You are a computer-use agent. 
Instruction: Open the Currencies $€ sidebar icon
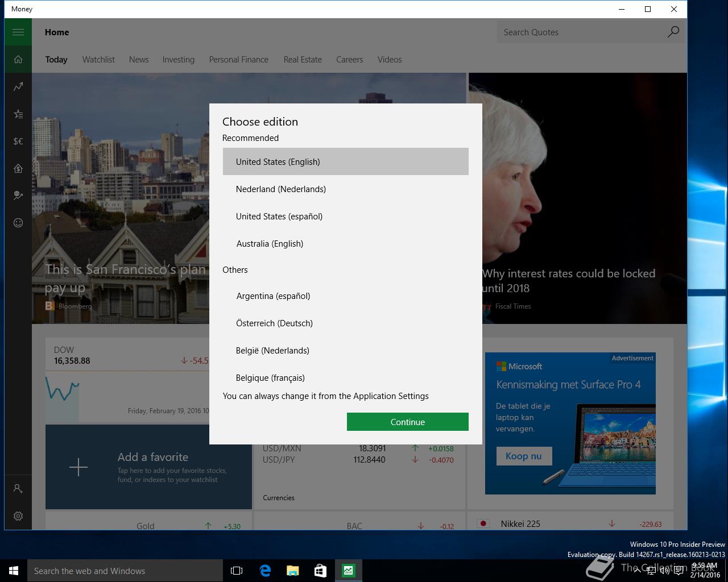point(18,141)
